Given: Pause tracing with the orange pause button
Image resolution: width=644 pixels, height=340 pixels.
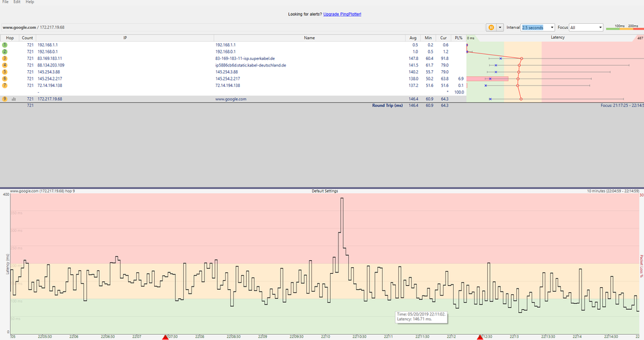Looking at the screenshot, I should click(x=491, y=28).
